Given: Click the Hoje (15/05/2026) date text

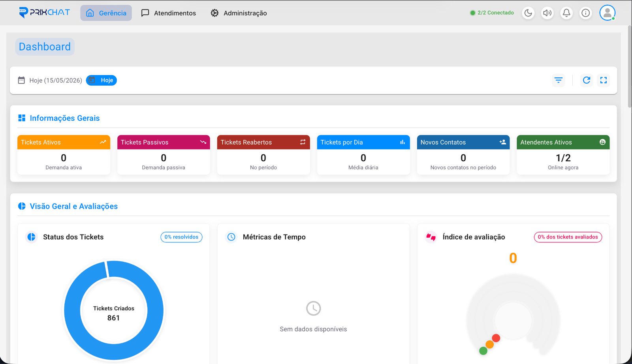Looking at the screenshot, I should pyautogui.click(x=56, y=80).
